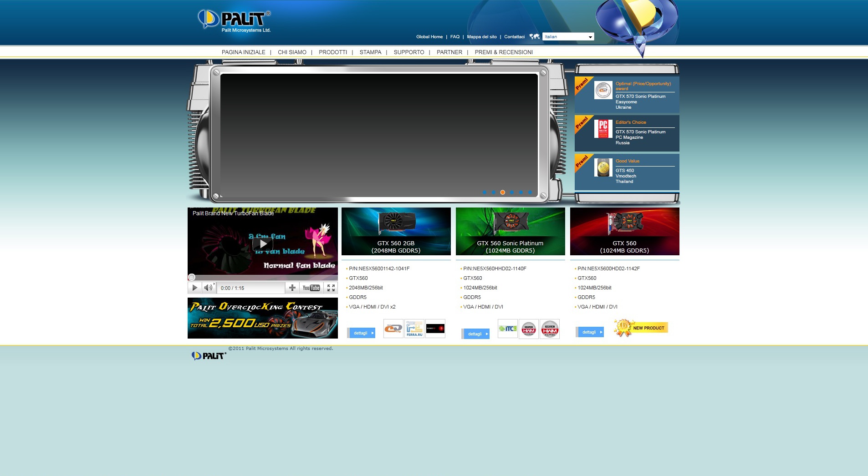Click the 2011 Palit Microsystems copyright text
The height and width of the screenshot is (476, 868).
point(281,349)
